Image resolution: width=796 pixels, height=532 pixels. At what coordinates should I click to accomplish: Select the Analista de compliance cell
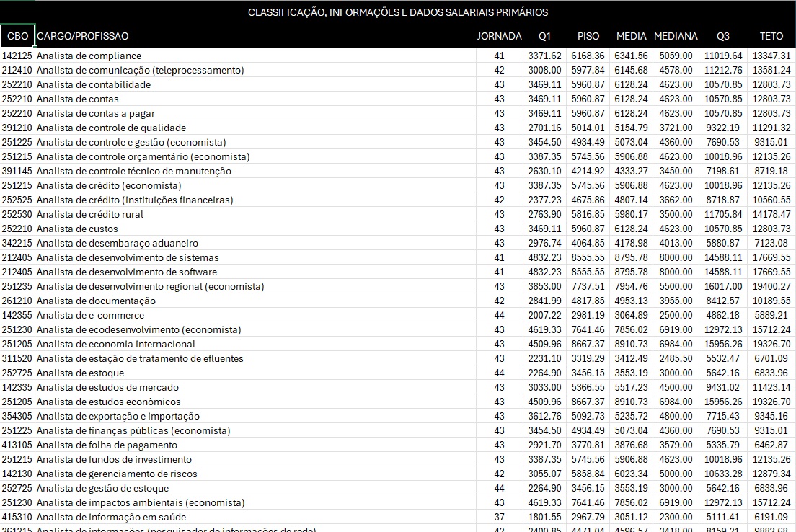89,56
